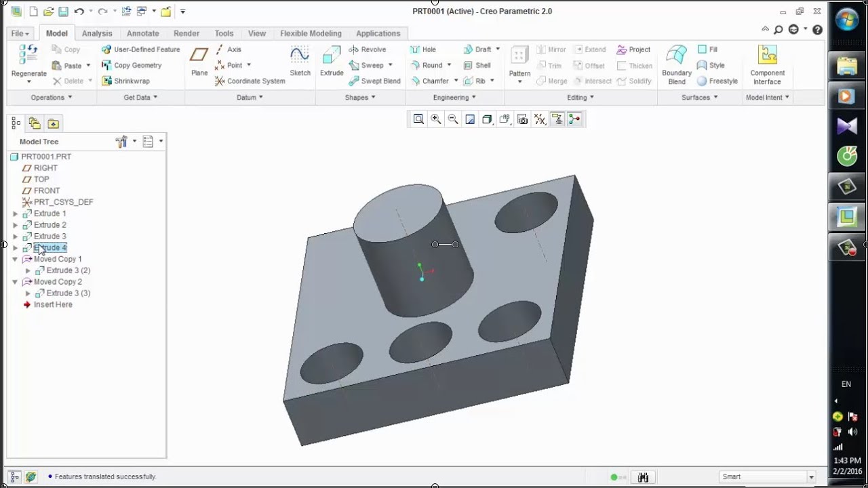This screenshot has width=868, height=488.
Task: Click User-Defined Feature
Action: point(140,49)
